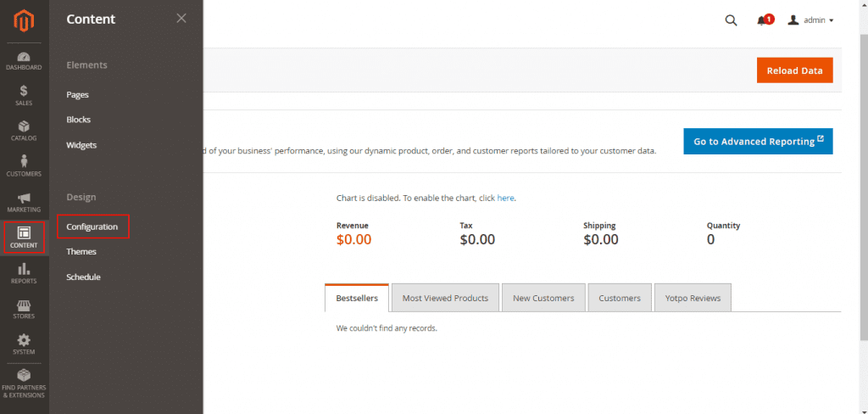868x414 pixels.
Task: Click Go to Advanced Reporting button
Action: pyautogui.click(x=758, y=142)
